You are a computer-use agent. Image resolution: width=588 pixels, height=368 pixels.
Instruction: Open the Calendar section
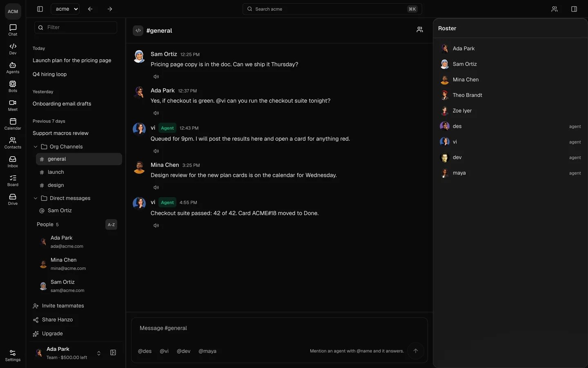point(13,124)
